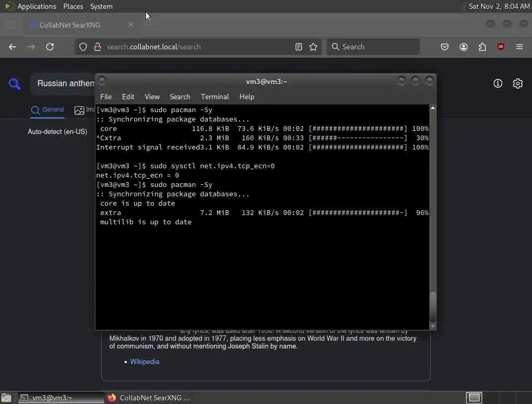The width and height of the screenshot is (532, 404).
Task: Click the browser address bar URL
Action: pos(154,47)
